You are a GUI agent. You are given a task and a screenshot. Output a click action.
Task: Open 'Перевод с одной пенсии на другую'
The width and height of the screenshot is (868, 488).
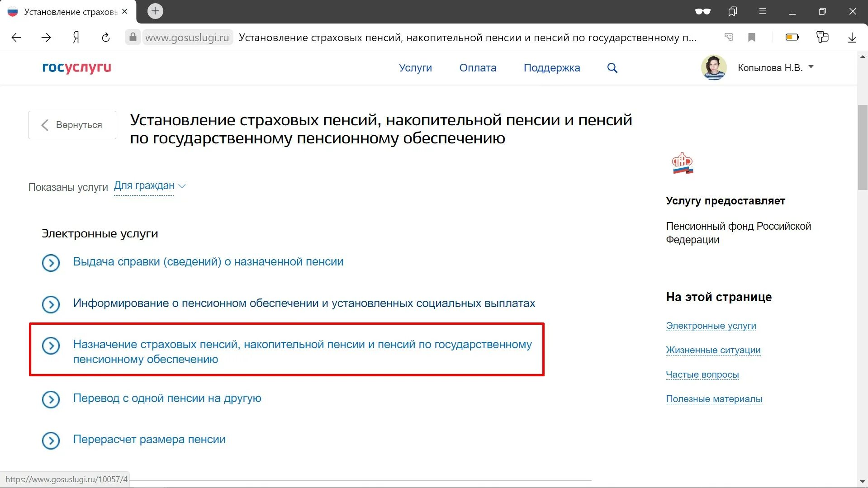tap(167, 398)
